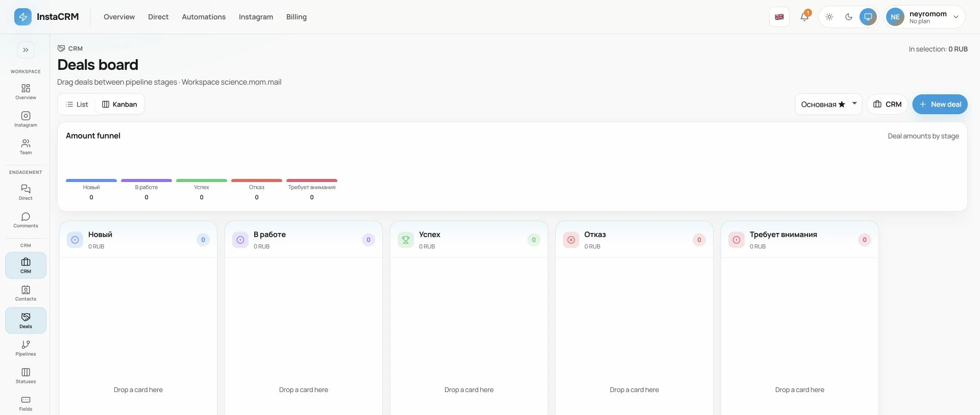The image size is (980, 415).
Task: Click the New deal button
Action: click(x=940, y=105)
